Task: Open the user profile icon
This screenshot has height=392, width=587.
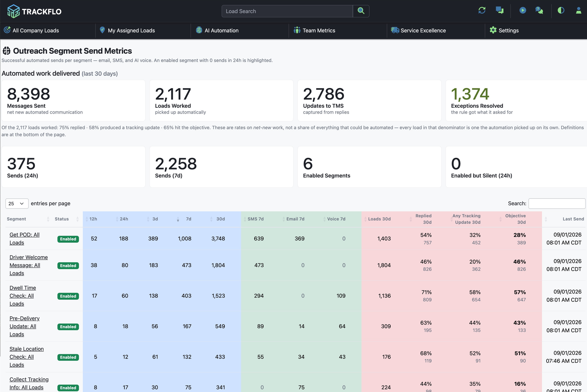Action: pos(578,11)
